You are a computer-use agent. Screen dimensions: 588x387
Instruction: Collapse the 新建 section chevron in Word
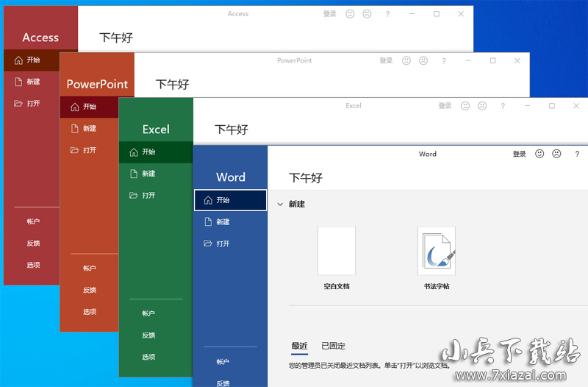tap(280, 204)
